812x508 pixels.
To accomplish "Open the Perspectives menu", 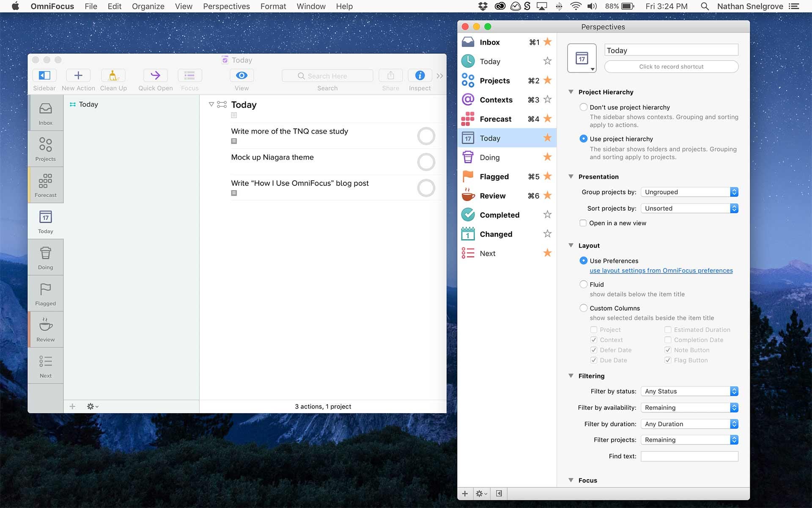I will click(x=226, y=6).
